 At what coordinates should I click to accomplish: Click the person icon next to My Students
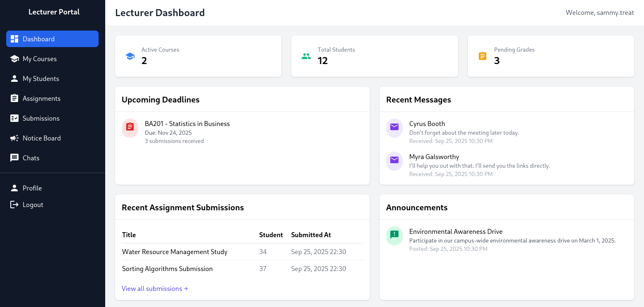[x=14, y=79]
